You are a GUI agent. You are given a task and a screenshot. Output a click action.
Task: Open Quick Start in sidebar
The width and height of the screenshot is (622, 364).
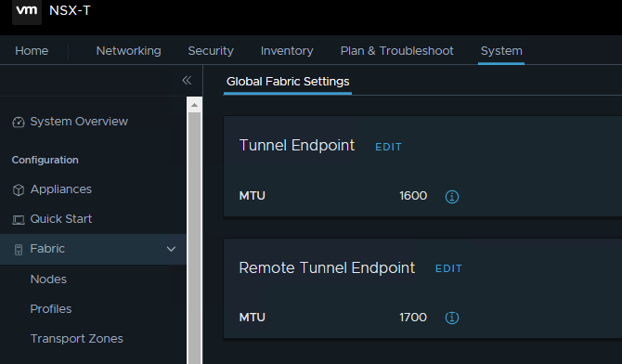(61, 219)
